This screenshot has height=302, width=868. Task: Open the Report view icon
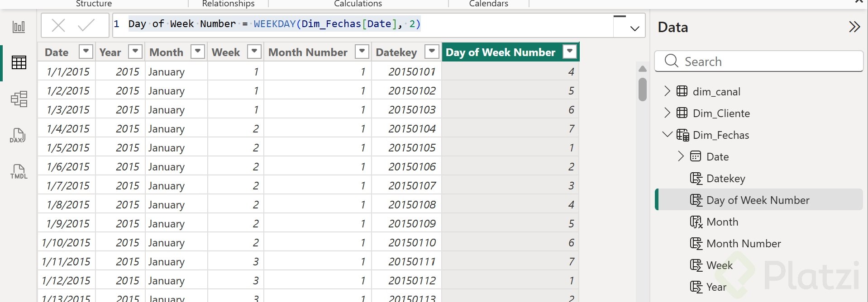19,27
